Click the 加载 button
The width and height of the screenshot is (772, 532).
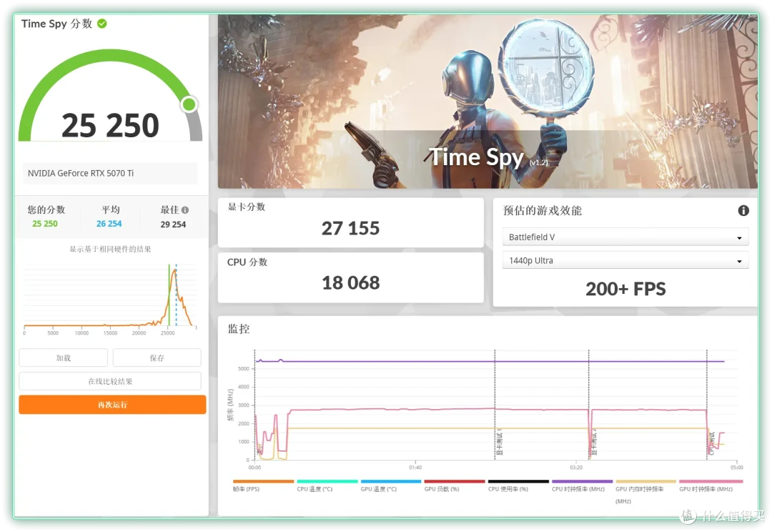(63, 358)
